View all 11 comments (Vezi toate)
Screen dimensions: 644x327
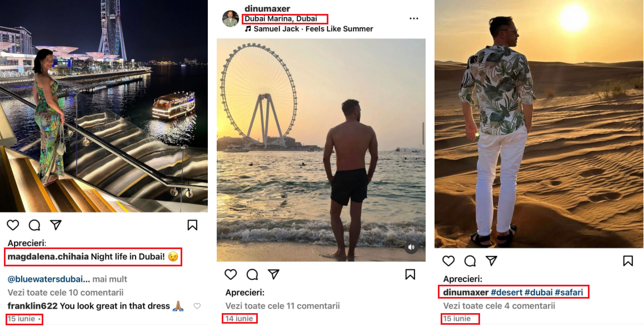(282, 306)
